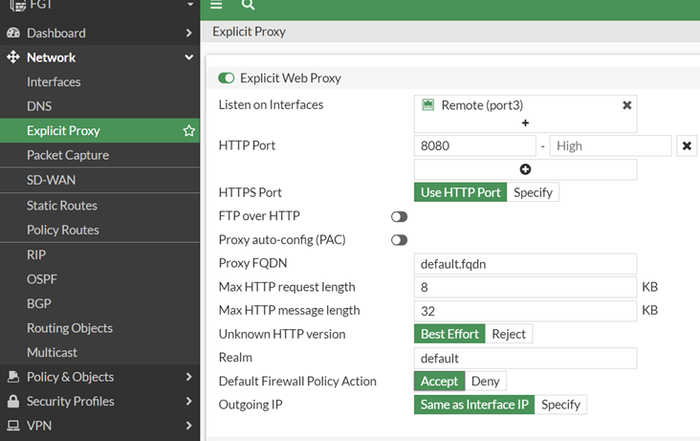Enable the FTP over HTTP switch
700x441 pixels.
point(399,216)
